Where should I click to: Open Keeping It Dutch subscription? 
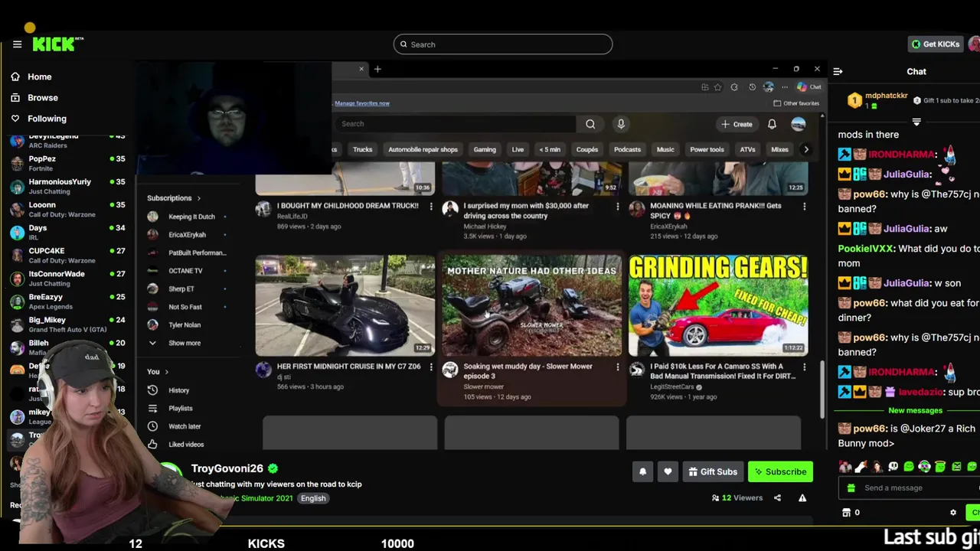pyautogui.click(x=188, y=217)
